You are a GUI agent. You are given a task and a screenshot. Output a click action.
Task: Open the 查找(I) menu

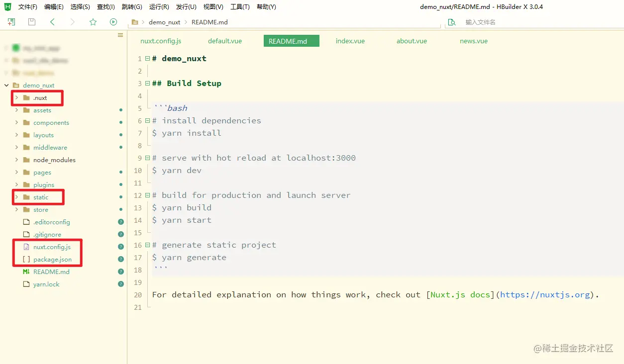click(106, 7)
